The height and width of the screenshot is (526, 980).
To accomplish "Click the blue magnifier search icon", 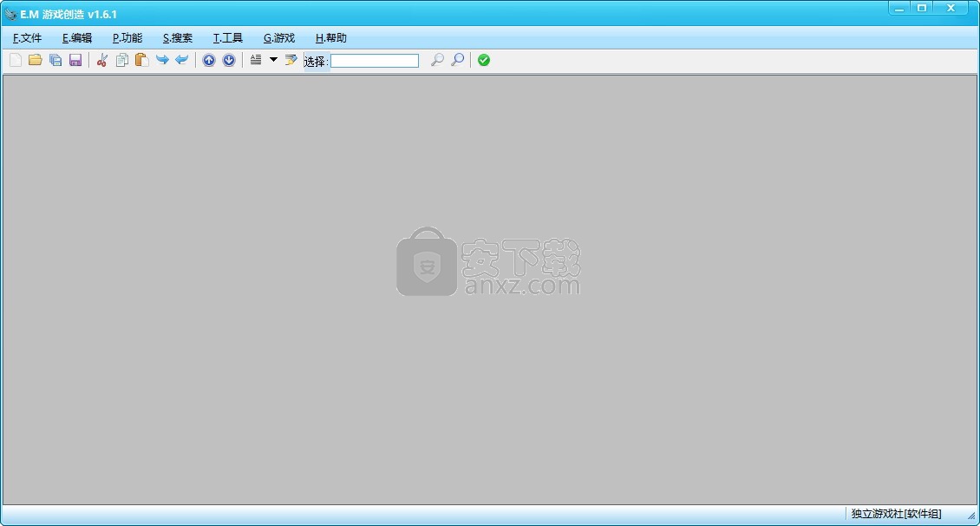I will point(458,60).
